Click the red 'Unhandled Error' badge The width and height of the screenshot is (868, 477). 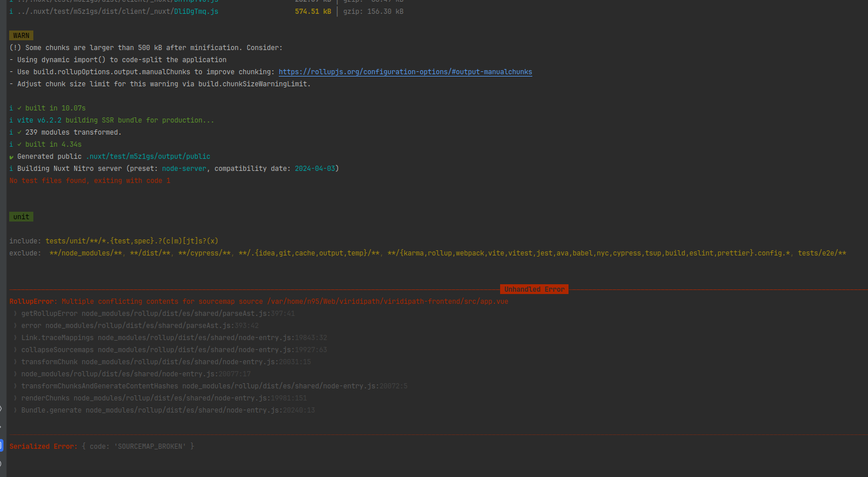tap(535, 289)
